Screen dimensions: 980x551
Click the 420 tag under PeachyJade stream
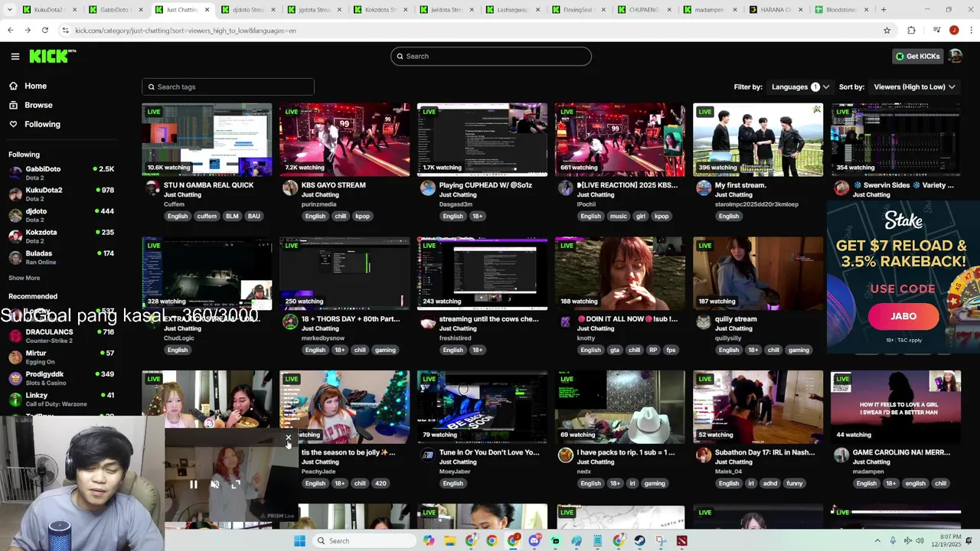coord(381,484)
